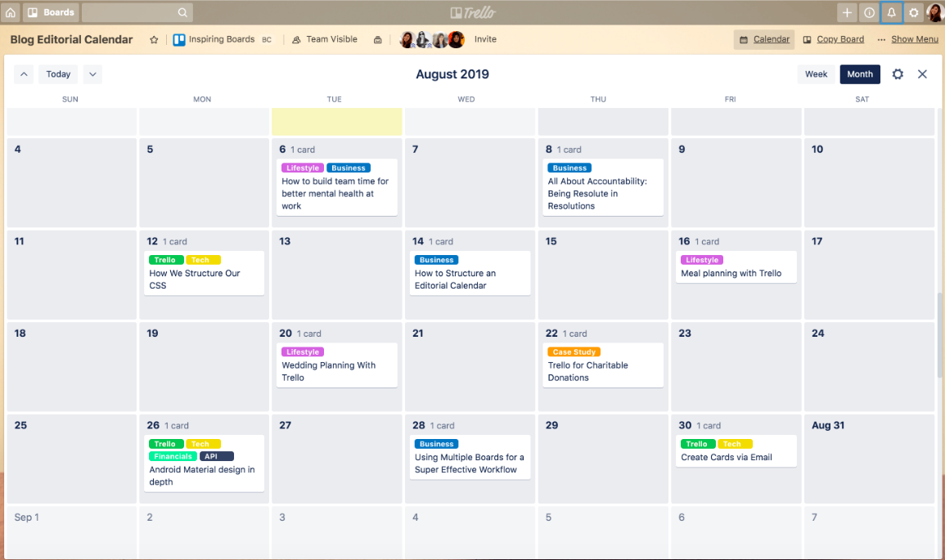Open the Boards menu

pos(51,12)
